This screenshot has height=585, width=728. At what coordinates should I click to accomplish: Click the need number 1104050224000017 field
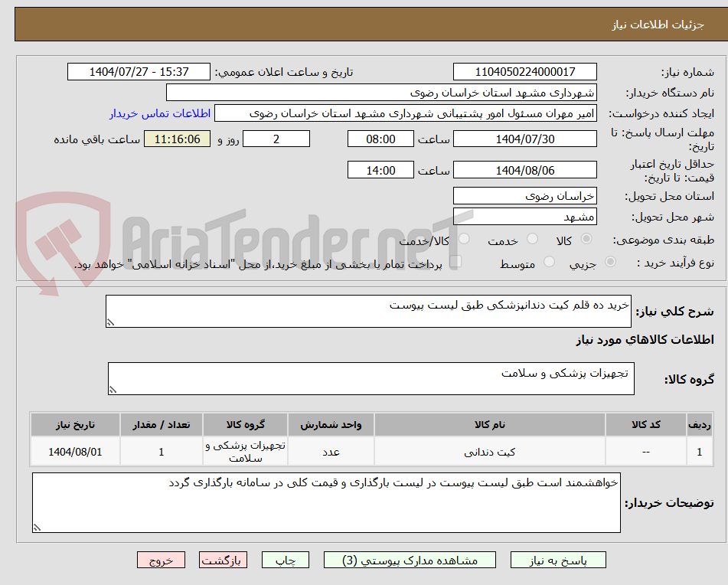525,71
